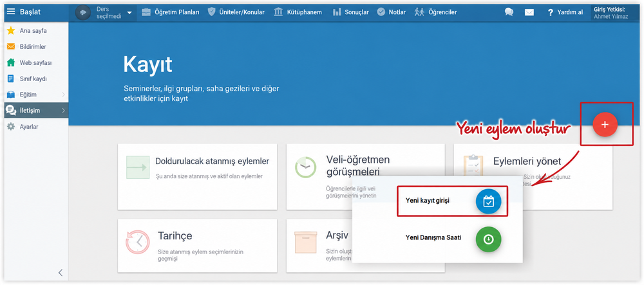This screenshot has width=644, height=285.
Task: Click the Web sayfası house icon
Action: click(11, 63)
